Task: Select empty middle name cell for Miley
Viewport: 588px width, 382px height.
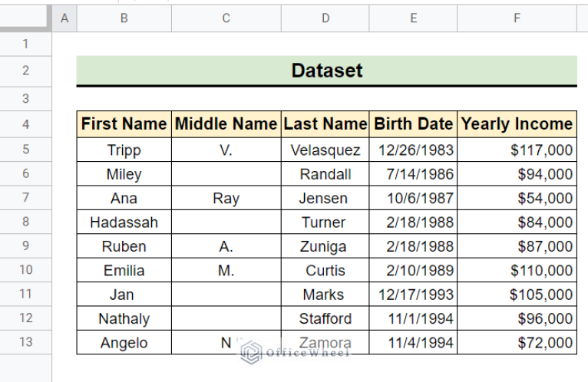Action: [226, 174]
